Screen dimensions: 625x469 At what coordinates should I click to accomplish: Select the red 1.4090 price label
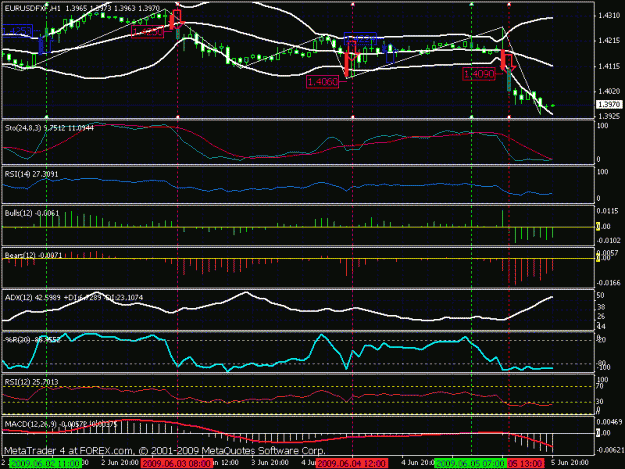[x=479, y=74]
